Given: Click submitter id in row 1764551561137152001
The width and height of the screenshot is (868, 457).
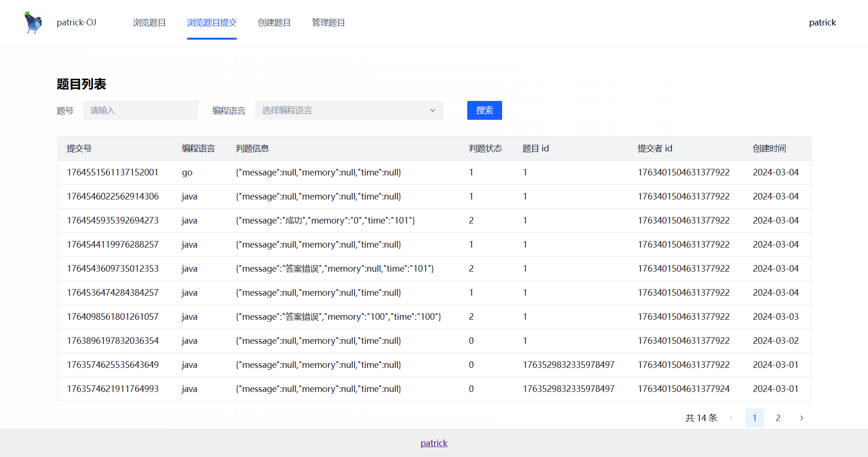Looking at the screenshot, I should point(684,172).
